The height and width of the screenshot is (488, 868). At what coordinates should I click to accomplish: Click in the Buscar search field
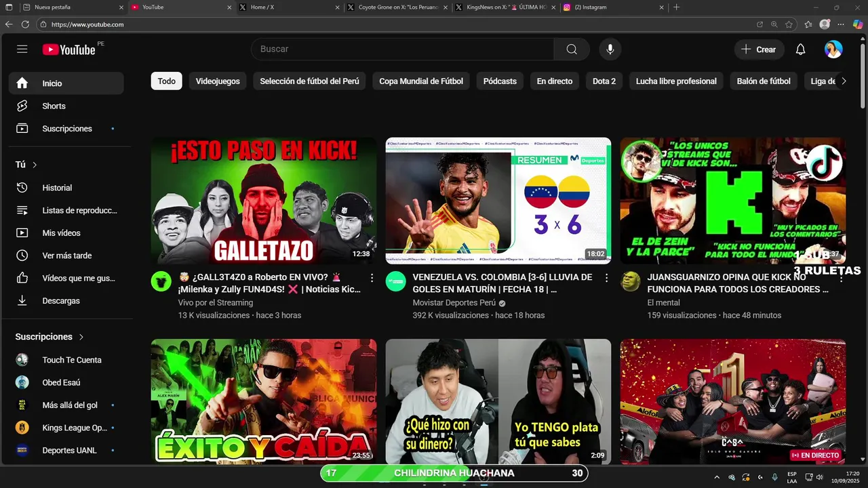403,49
